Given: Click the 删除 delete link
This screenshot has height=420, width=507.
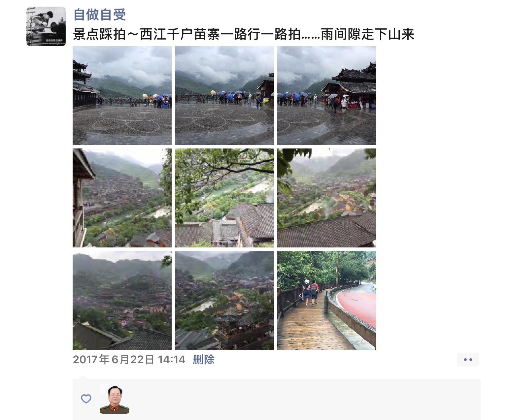Looking at the screenshot, I should (x=204, y=359).
